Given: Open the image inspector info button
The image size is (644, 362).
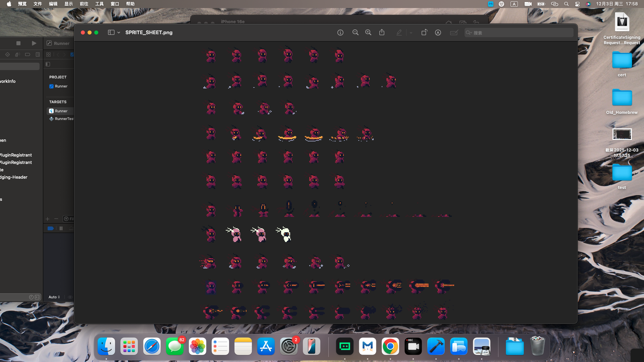Looking at the screenshot, I should pyautogui.click(x=340, y=33).
